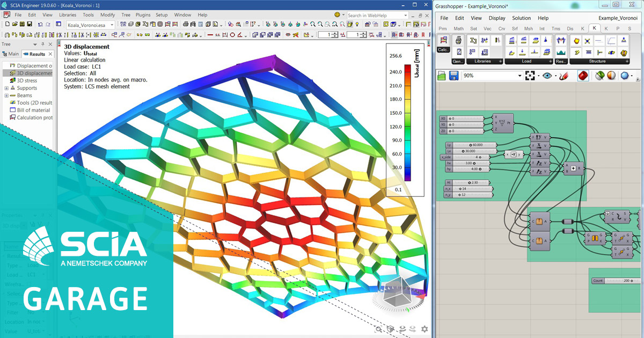Viewport: 644px width, 338px height.
Task: Save Grasshopper document with blue floppy icon
Action: 453,76
